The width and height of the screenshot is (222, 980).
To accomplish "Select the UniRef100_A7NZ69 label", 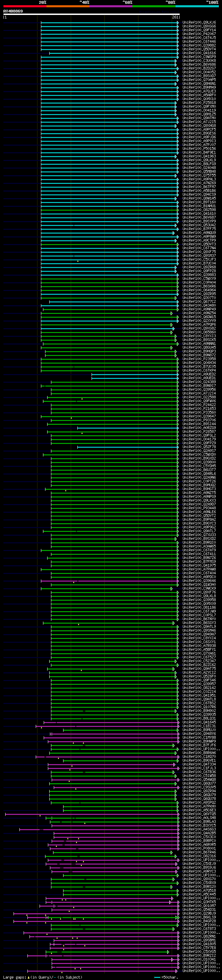I will point(199,183).
